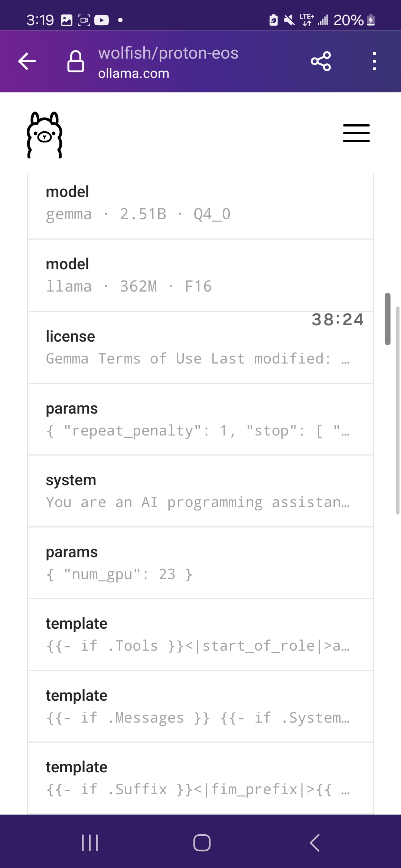The height and width of the screenshot is (868, 401).
Task: Open the gemma 2.51B Q4_0 model entry
Action: pos(200,203)
